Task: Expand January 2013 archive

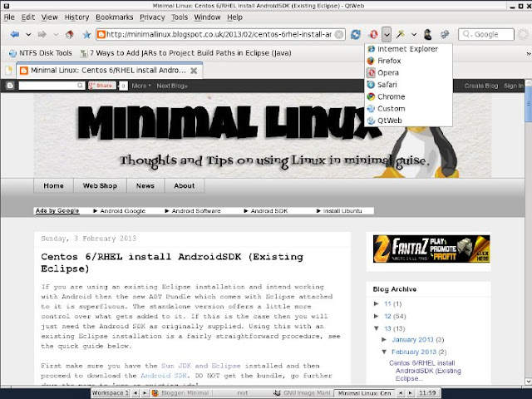Action: point(384,339)
